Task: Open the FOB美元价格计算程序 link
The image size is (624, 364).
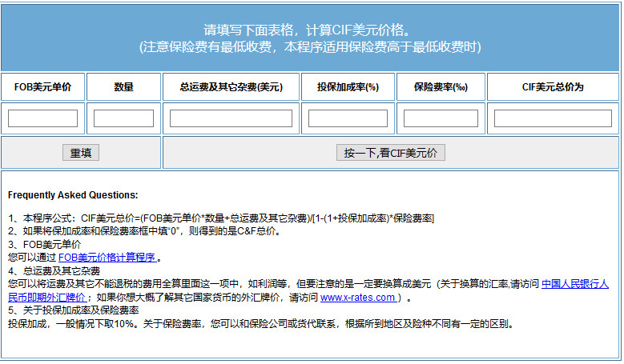Action: click(x=107, y=258)
